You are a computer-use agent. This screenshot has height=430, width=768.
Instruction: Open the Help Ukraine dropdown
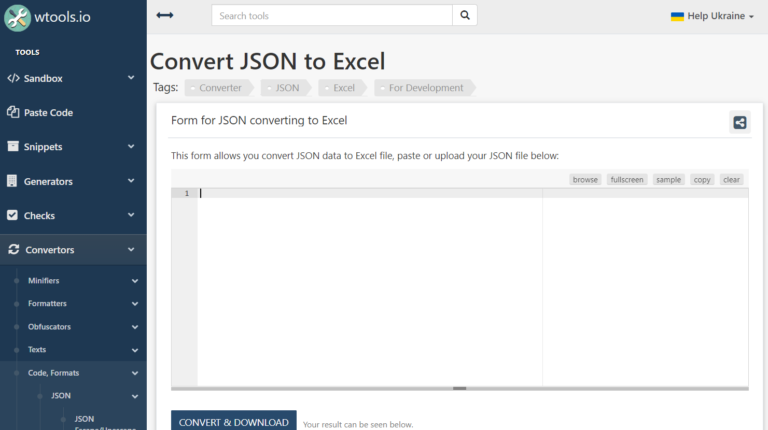pos(712,16)
